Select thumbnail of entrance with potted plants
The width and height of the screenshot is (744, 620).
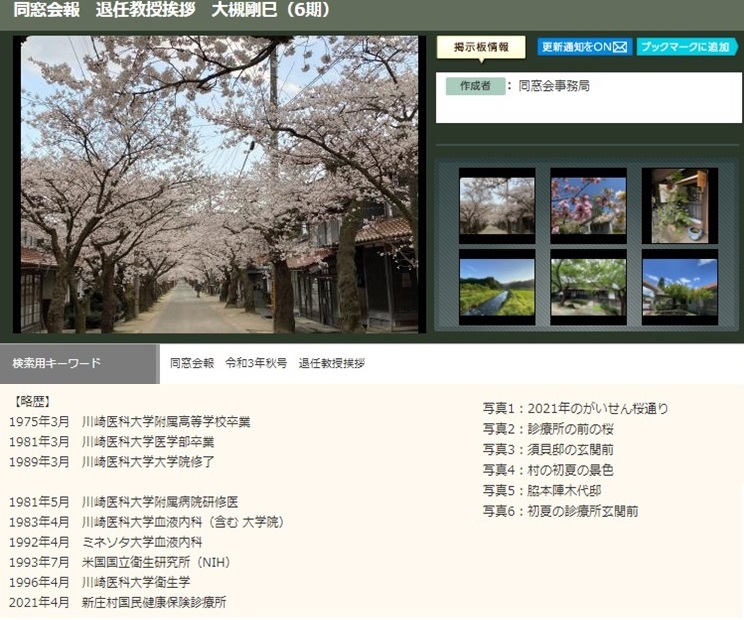[x=679, y=205]
